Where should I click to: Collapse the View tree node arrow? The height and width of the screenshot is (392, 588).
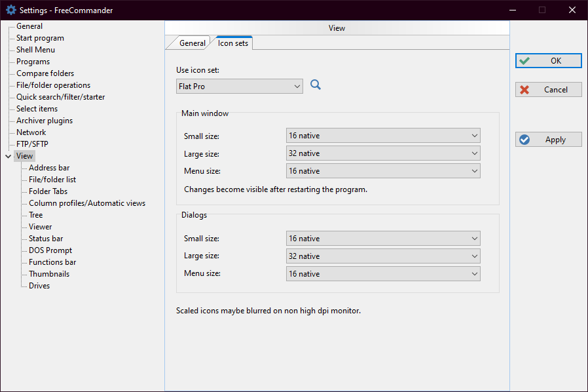point(8,157)
